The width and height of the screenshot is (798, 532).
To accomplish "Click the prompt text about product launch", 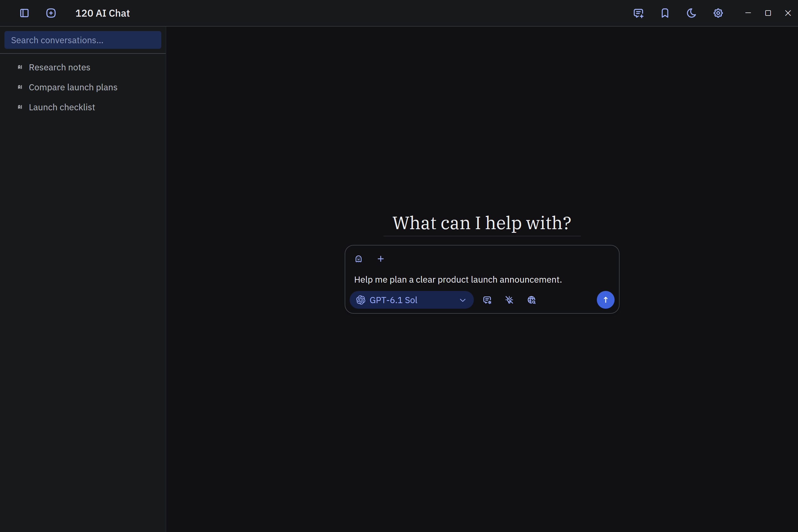I will click(x=458, y=280).
